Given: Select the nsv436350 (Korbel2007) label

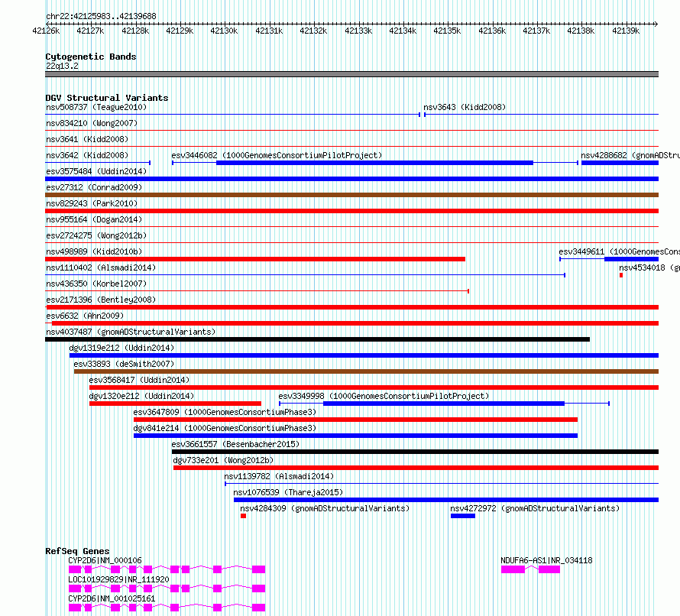Looking at the screenshot, I should point(96,284).
